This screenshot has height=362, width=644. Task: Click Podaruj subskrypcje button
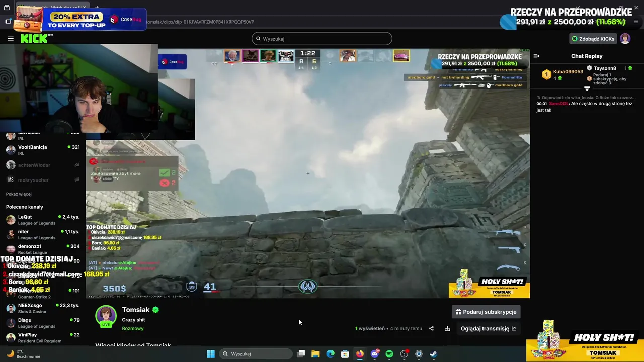486,312
